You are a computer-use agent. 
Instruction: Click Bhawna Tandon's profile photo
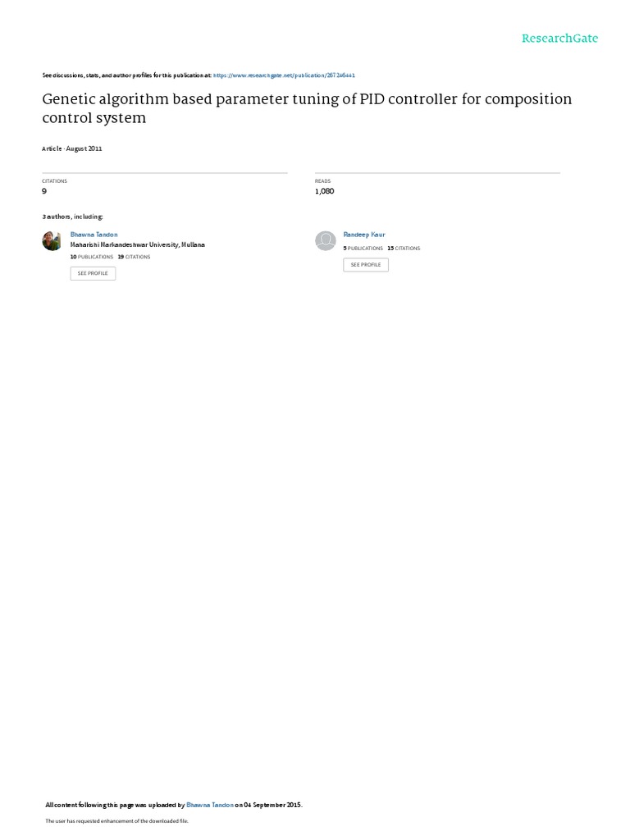click(52, 240)
